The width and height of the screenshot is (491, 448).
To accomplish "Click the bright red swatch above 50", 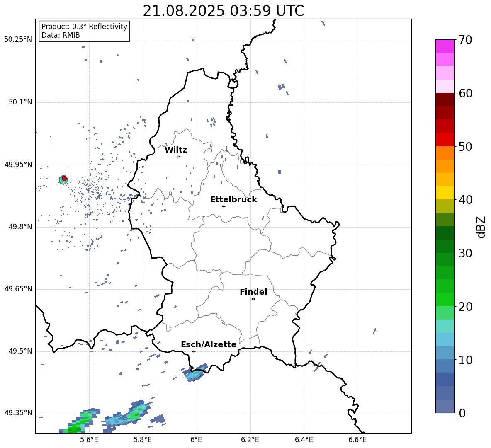I will pyautogui.click(x=445, y=140).
